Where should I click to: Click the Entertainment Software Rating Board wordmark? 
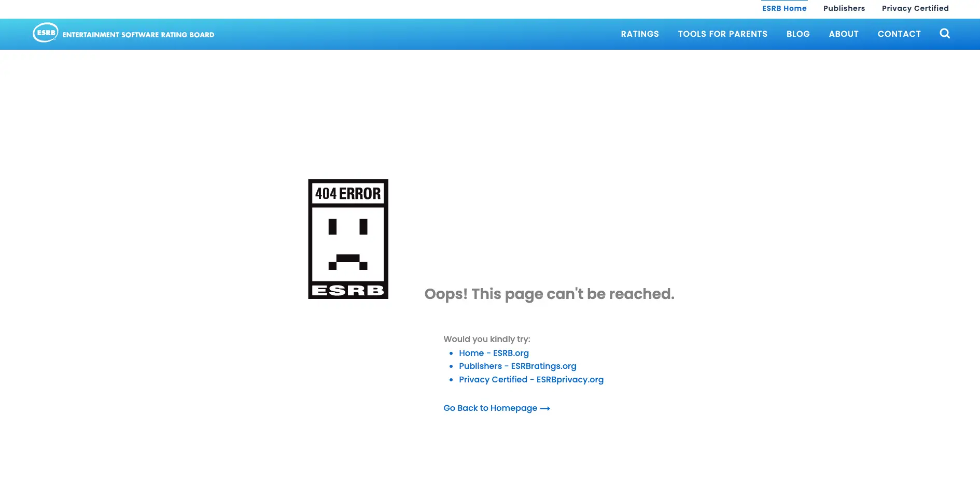click(138, 35)
